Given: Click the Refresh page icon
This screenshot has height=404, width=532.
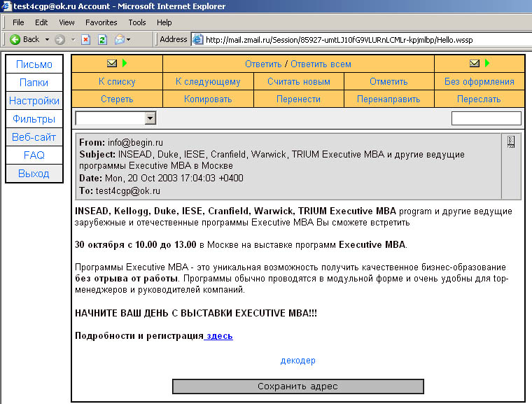Looking at the screenshot, I should click(102, 40).
